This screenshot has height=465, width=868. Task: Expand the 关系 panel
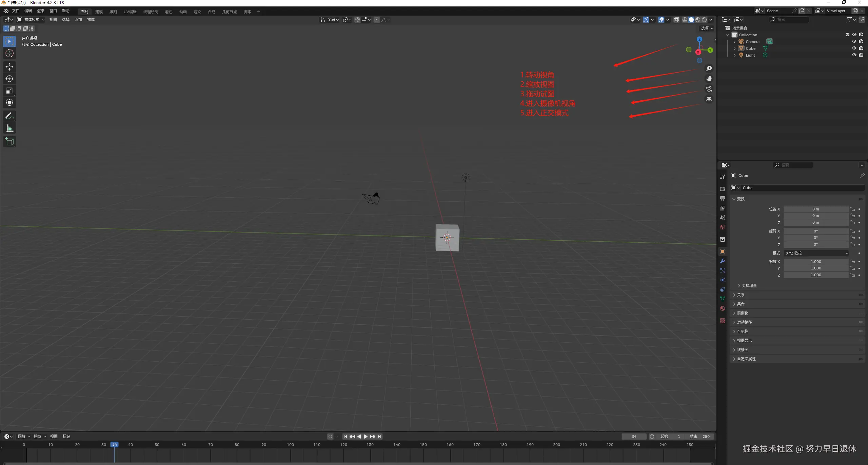(x=741, y=295)
